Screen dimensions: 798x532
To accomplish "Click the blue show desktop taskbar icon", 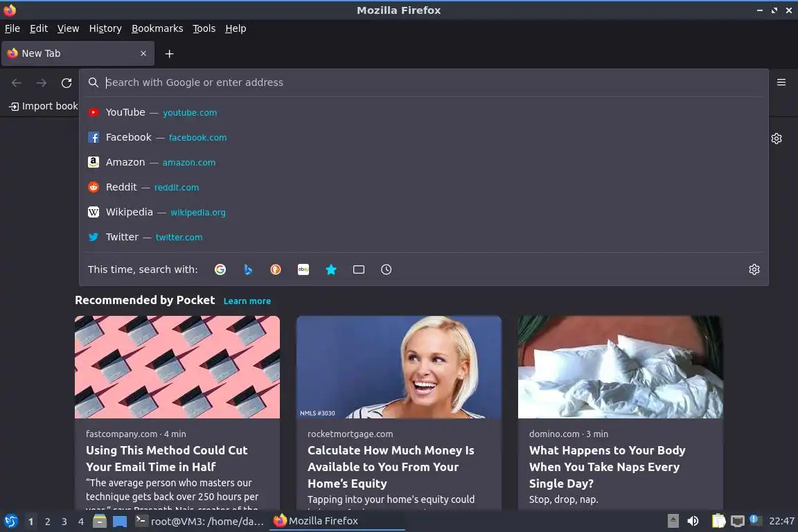I will (120, 521).
